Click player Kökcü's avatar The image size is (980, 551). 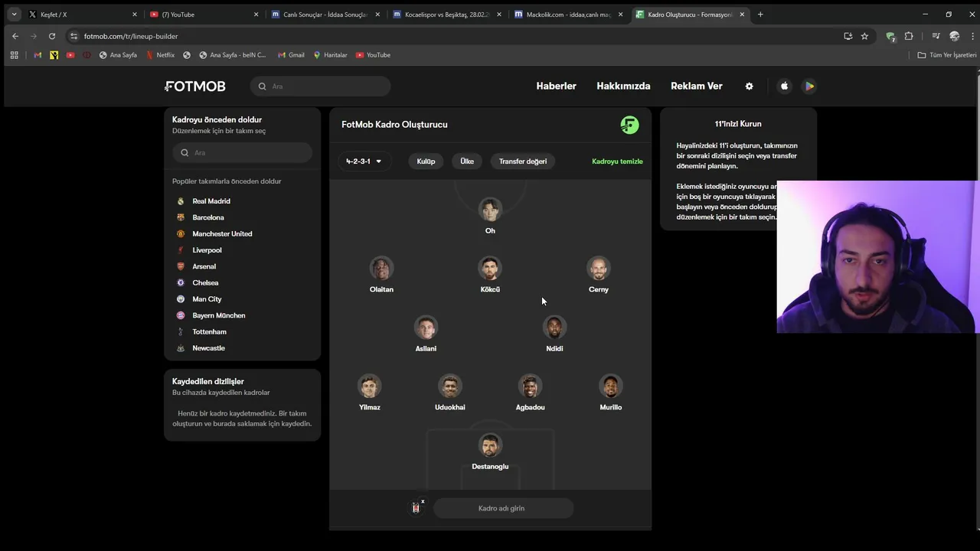pyautogui.click(x=490, y=268)
